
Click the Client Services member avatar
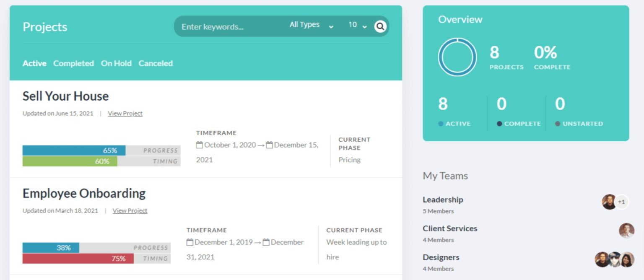[x=626, y=230]
